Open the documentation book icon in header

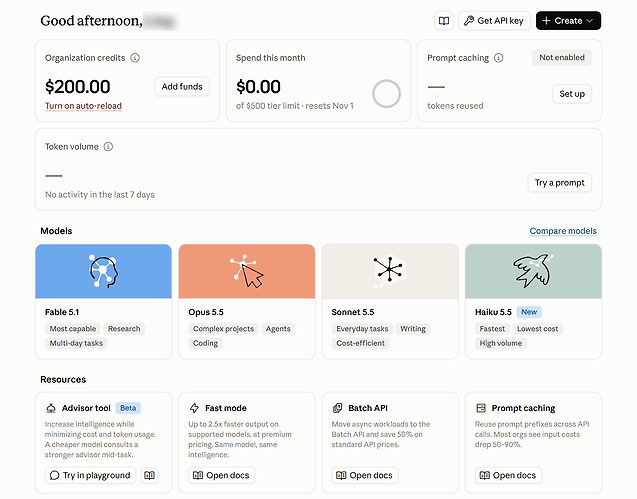pos(444,21)
